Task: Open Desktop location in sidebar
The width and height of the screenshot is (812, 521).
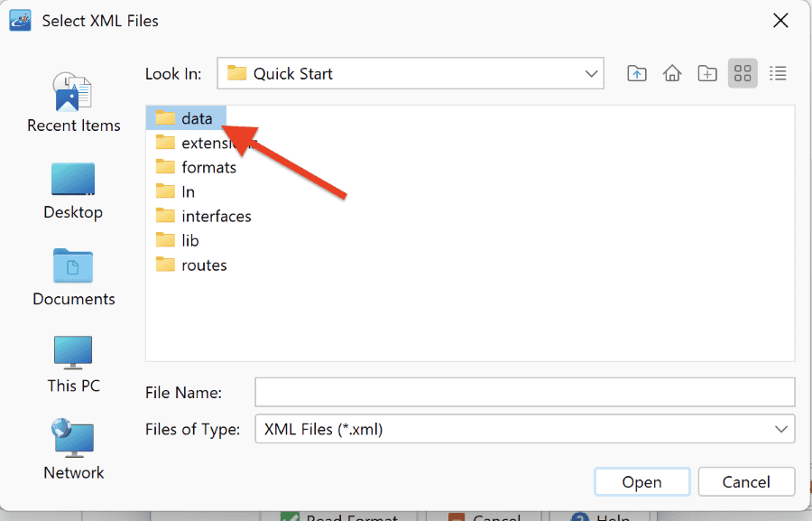Action: coord(73,191)
